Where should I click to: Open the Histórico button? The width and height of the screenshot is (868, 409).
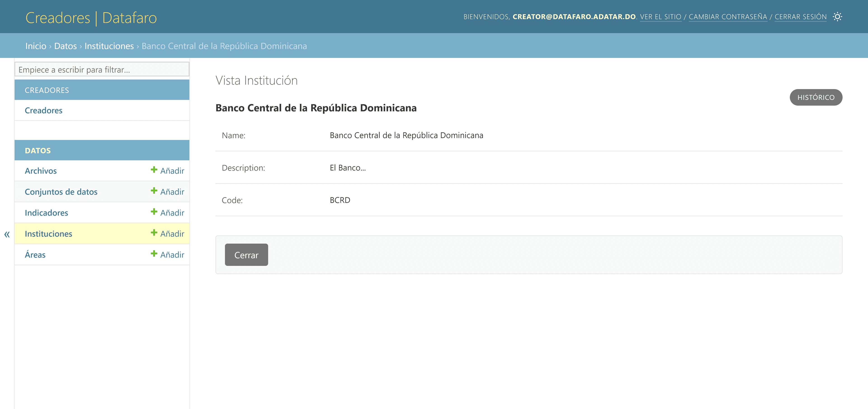(816, 97)
